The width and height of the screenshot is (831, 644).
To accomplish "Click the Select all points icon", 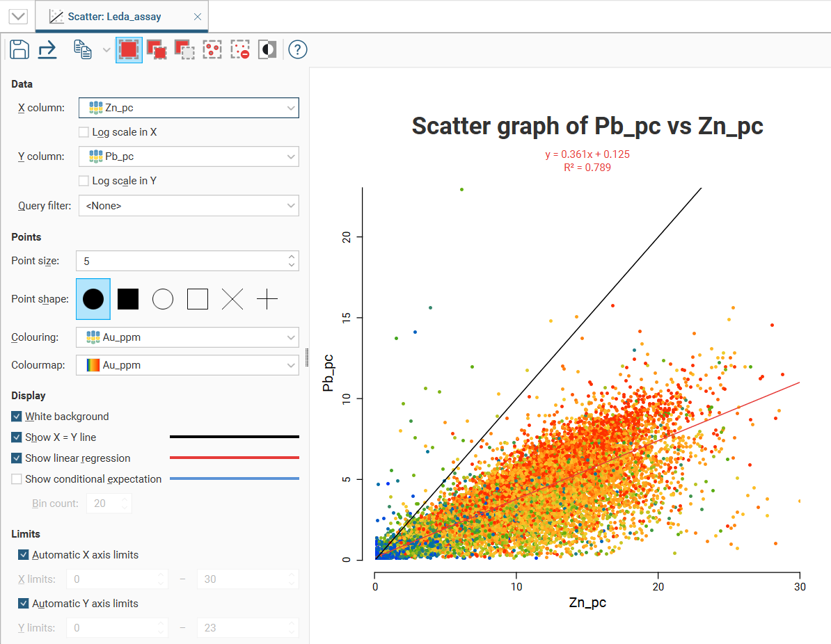I will 212,49.
